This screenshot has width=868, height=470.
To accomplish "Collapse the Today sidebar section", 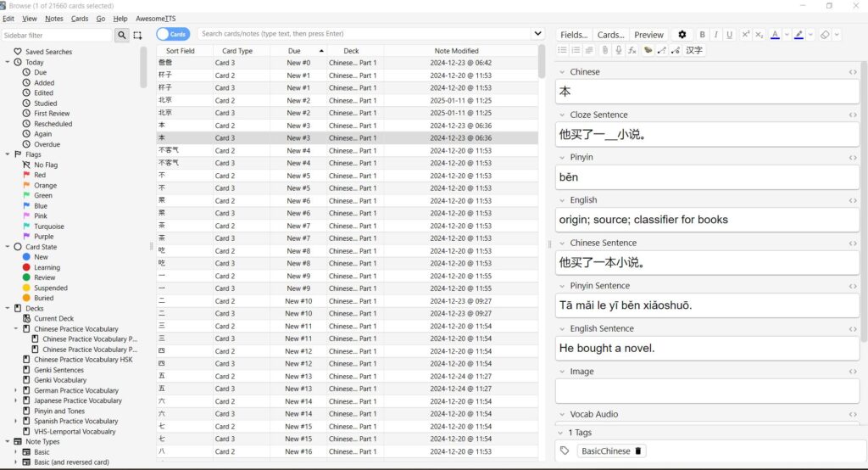I will tap(7, 62).
